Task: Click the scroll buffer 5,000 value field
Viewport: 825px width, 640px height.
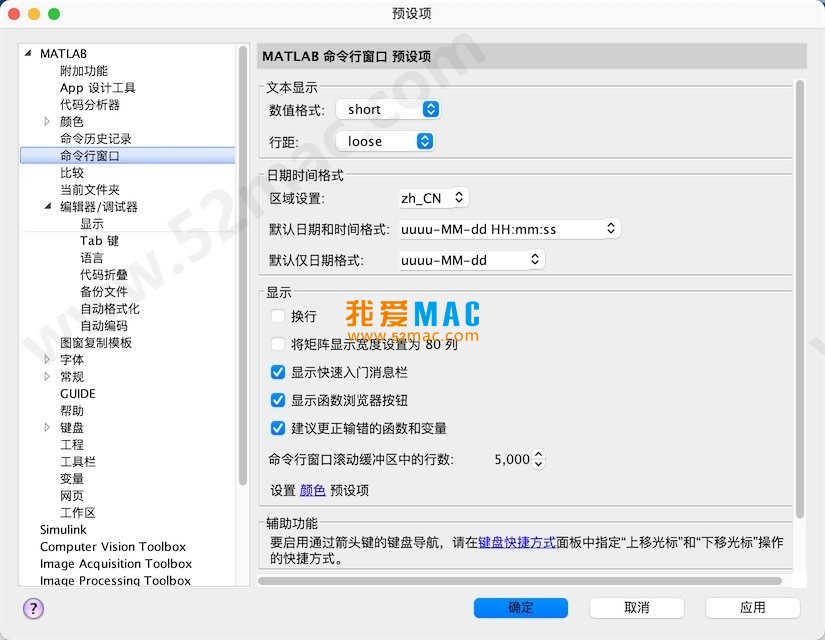Action: click(x=511, y=459)
